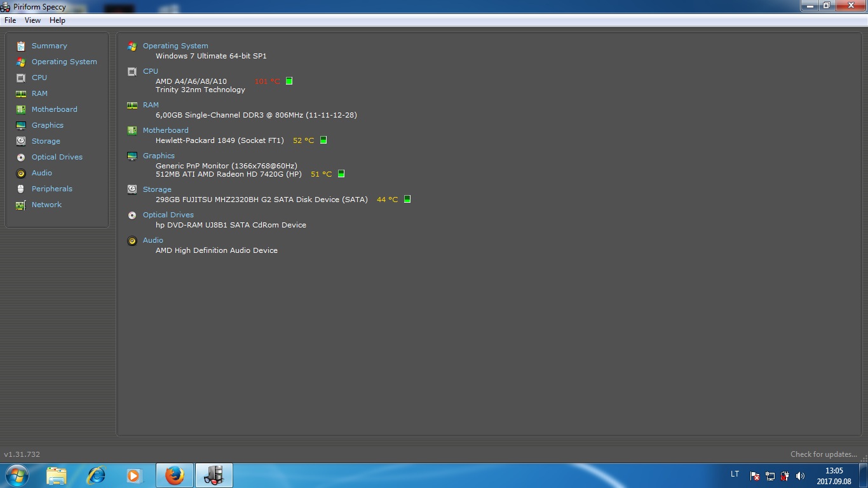Click the board icon beside Motherboard heading
The image size is (868, 488).
pos(132,130)
